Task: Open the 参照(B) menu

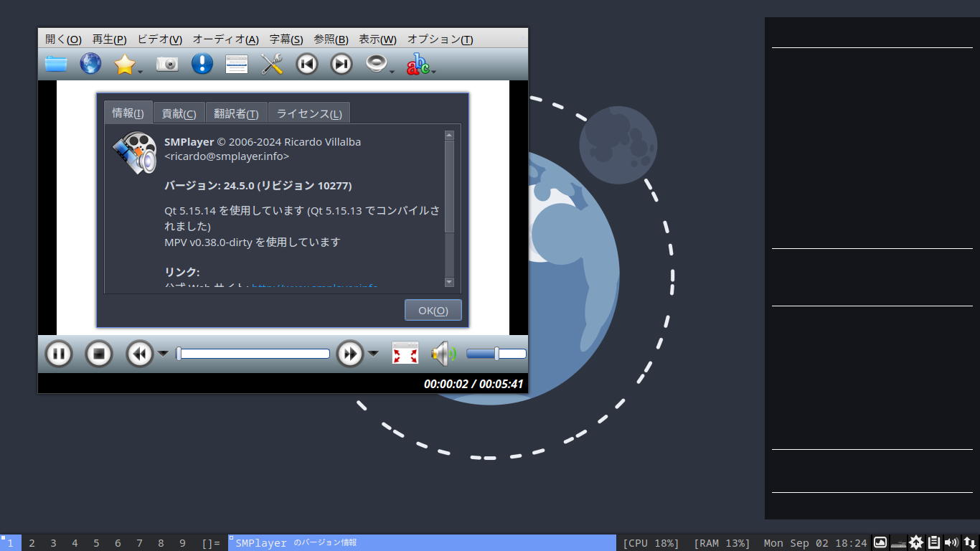Action: coord(331,39)
